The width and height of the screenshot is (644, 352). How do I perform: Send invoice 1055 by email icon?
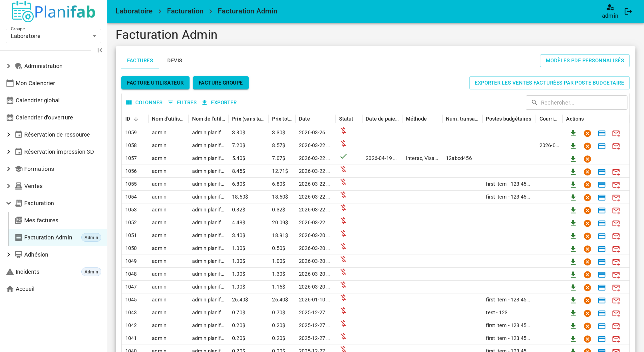click(616, 185)
